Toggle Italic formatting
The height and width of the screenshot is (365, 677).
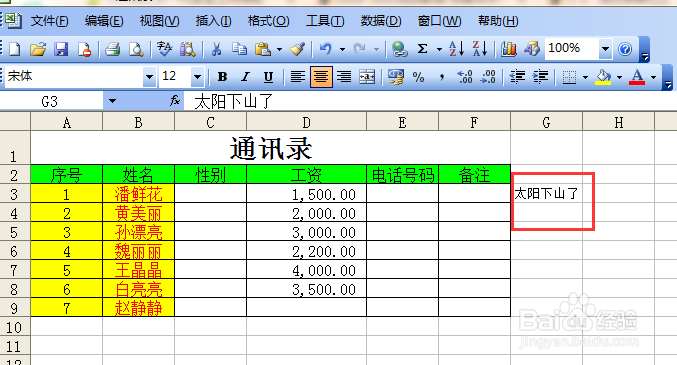click(x=245, y=77)
